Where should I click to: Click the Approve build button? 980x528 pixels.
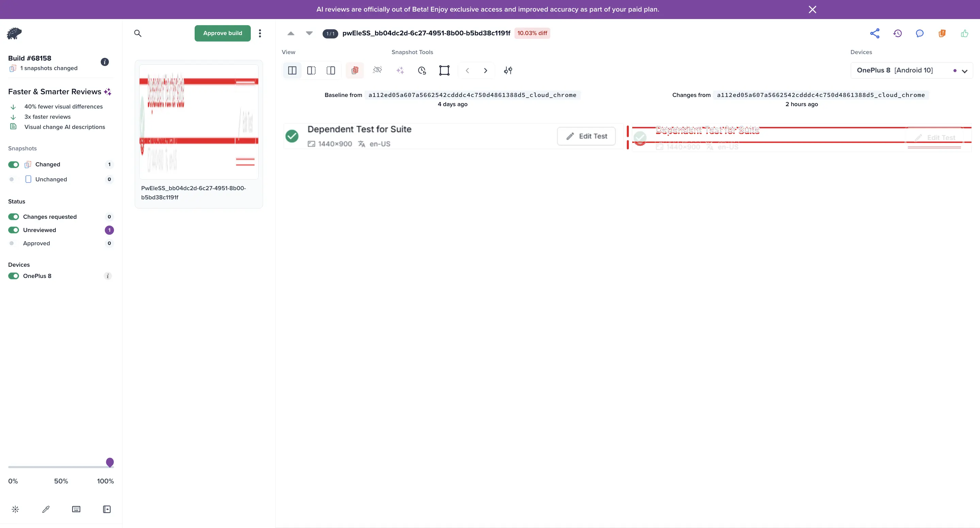(222, 33)
